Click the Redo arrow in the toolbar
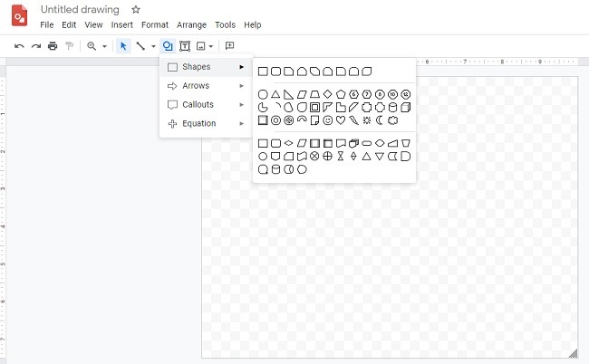The height and width of the screenshot is (364, 589). (36, 46)
